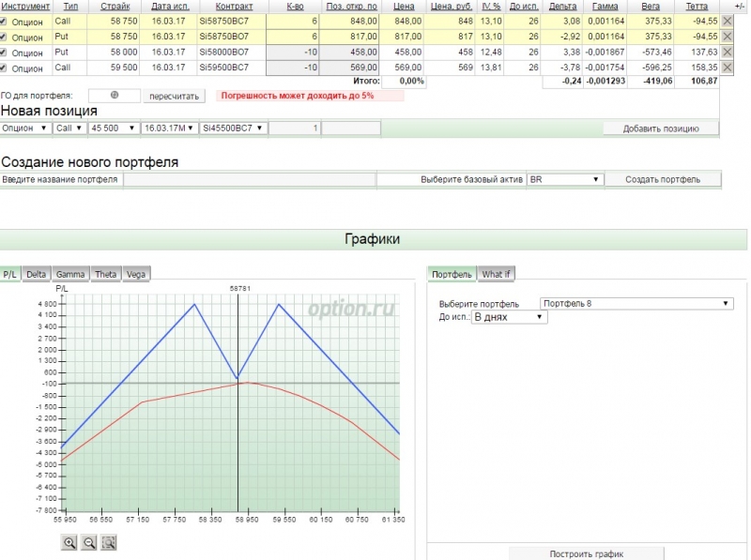Remove the Put 58 750 position row

click(x=728, y=36)
